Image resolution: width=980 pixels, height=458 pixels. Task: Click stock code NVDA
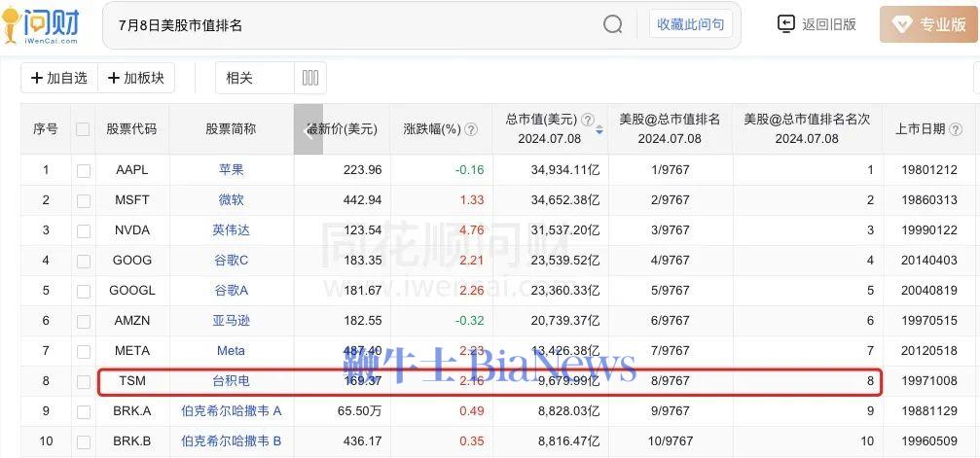point(132,229)
